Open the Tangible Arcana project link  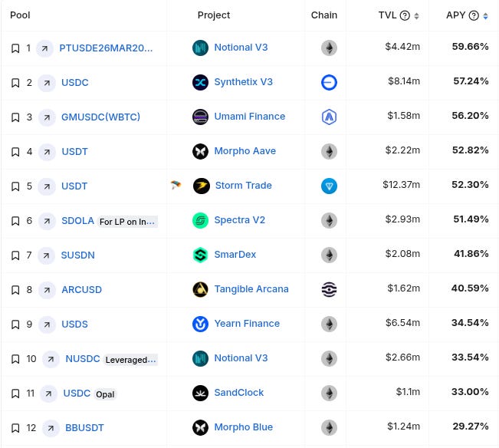(x=251, y=289)
